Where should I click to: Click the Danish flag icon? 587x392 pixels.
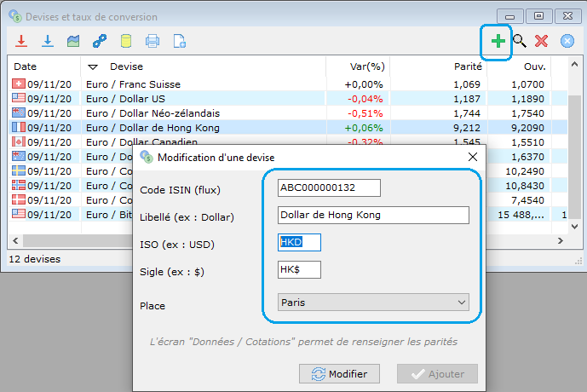pos(19,199)
